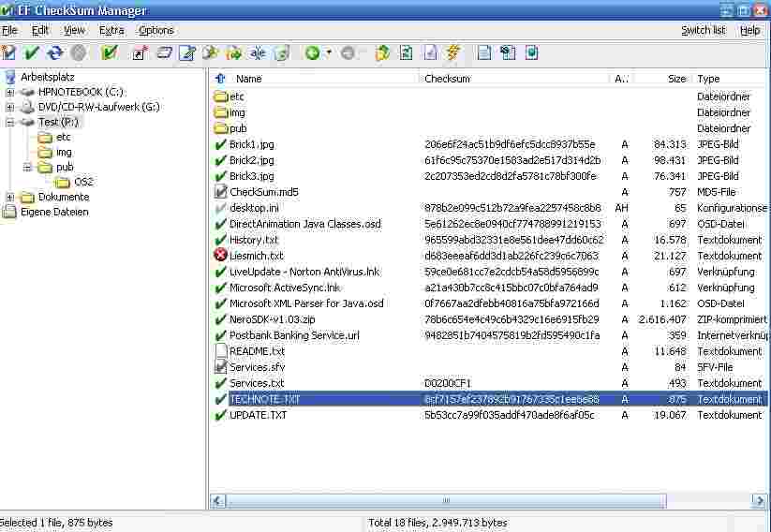Select the etc folder in the tree
The width and height of the screenshot is (771, 532).
[x=64, y=137]
